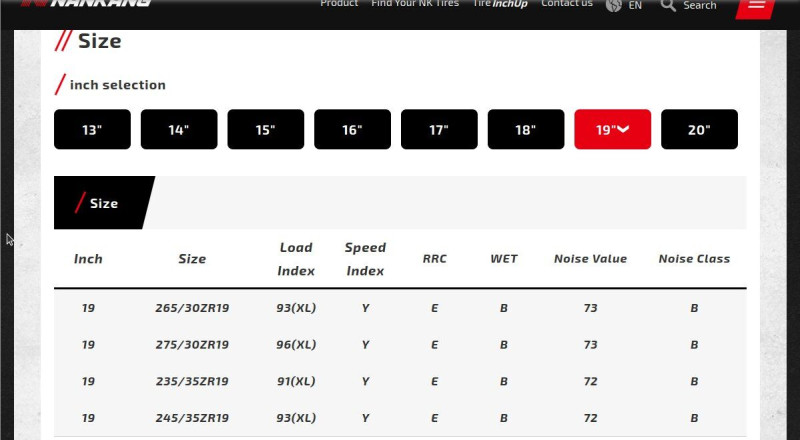Select the 18" inch button

[526, 129]
